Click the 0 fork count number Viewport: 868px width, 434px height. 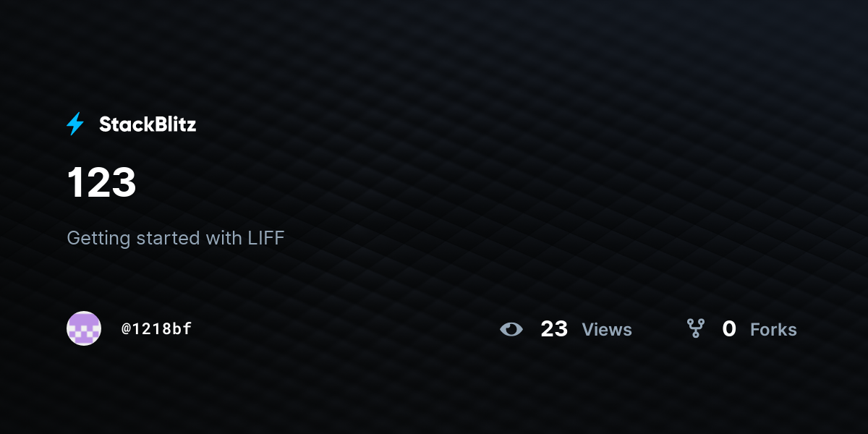coord(729,329)
